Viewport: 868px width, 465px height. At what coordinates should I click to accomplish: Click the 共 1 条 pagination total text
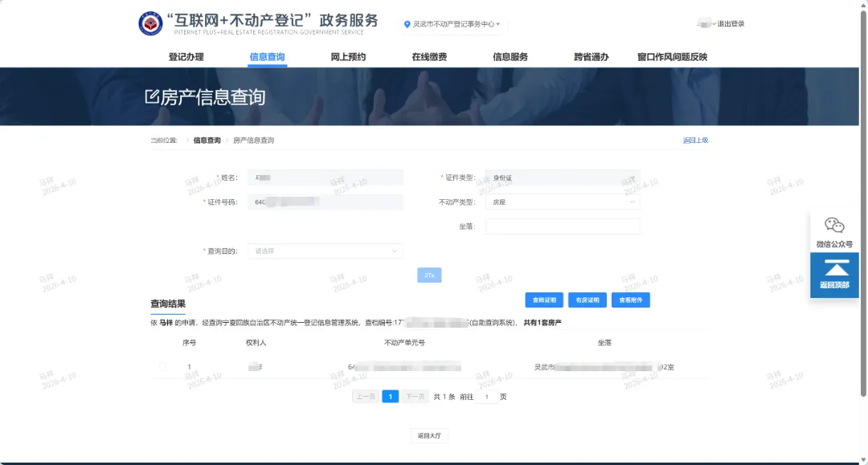(444, 397)
